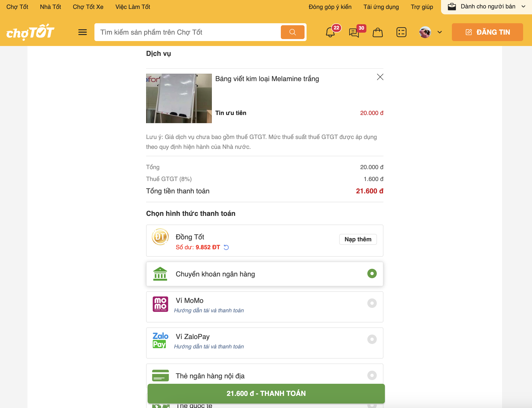Open the shopping bag orders icon

(377, 32)
